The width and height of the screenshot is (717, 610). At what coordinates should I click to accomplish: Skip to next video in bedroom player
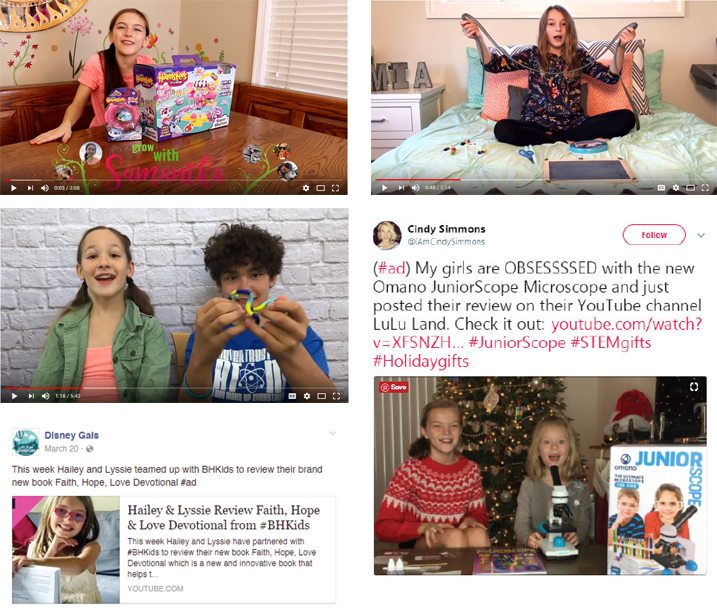(x=401, y=187)
